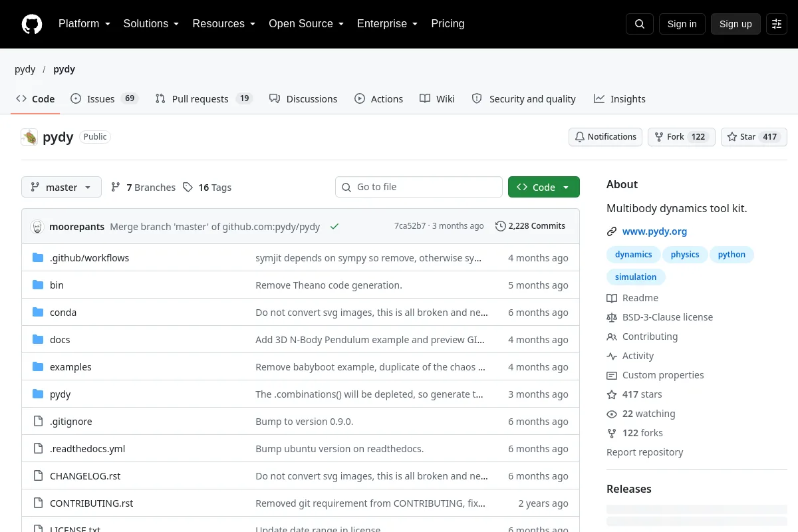Image resolution: width=798 pixels, height=532 pixels.
Task: Open the Insights tab
Action: coord(620,99)
